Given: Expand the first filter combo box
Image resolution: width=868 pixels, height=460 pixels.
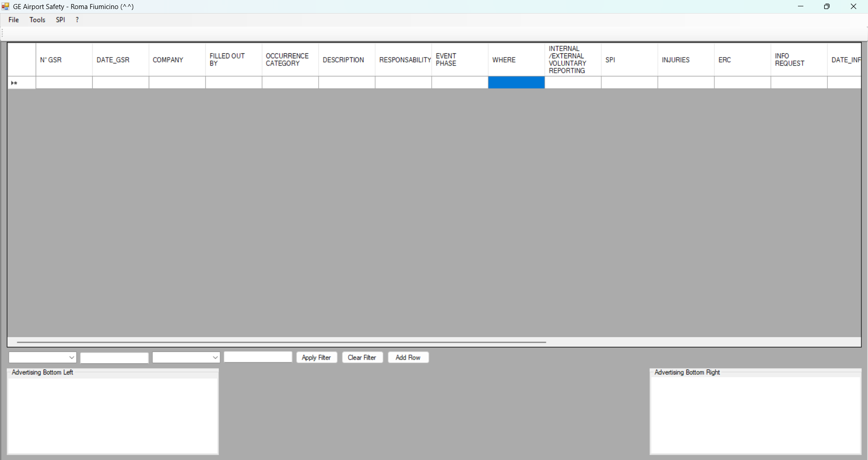Looking at the screenshot, I should 71,358.
